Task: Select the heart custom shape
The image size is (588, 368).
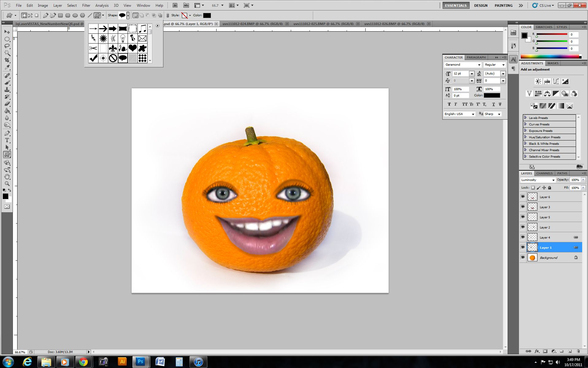Action: click(x=133, y=48)
